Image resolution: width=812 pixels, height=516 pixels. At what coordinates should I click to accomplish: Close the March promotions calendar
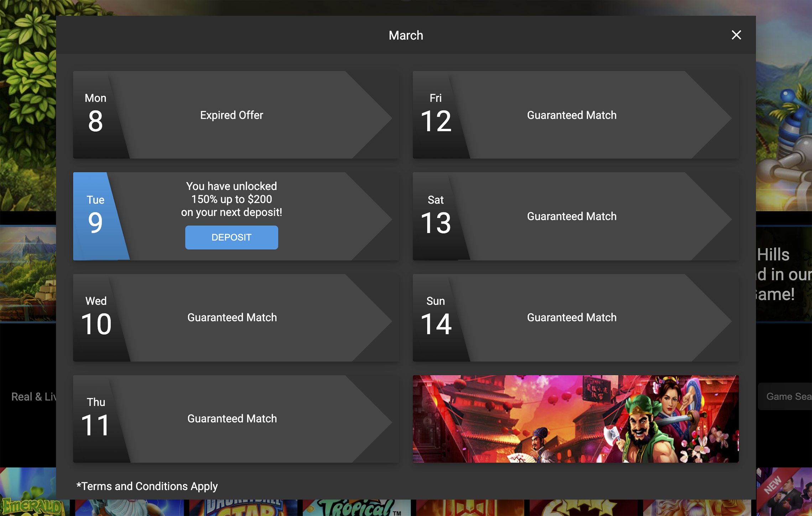click(736, 35)
